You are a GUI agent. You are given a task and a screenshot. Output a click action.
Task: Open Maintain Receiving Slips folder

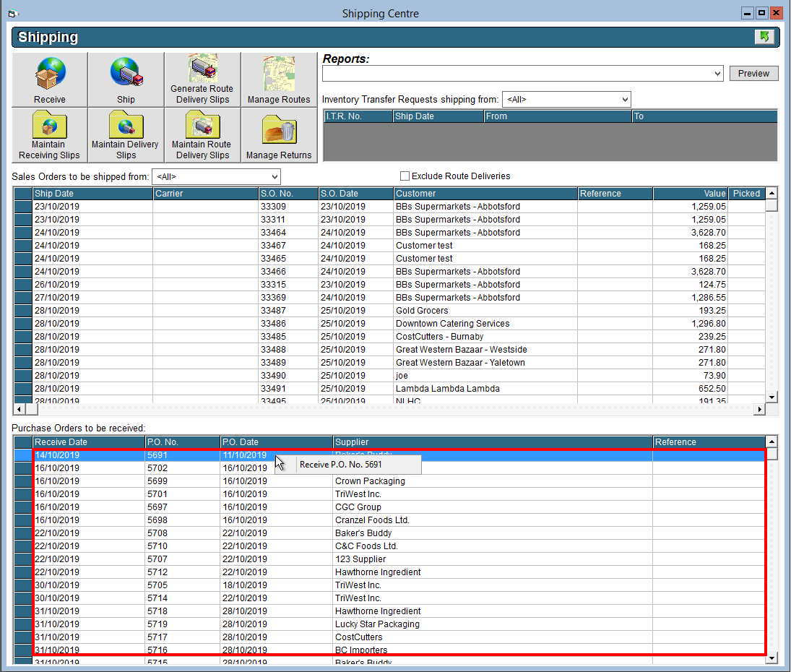click(49, 135)
